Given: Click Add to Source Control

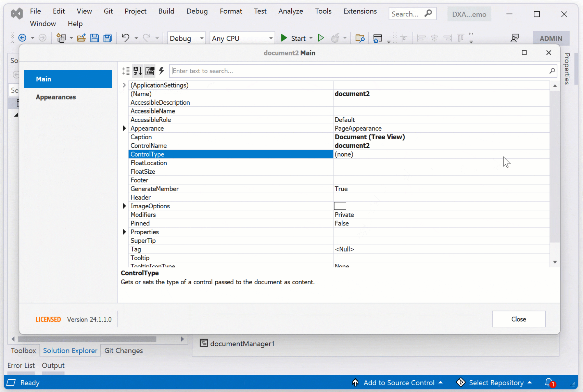Looking at the screenshot, I should point(398,383).
